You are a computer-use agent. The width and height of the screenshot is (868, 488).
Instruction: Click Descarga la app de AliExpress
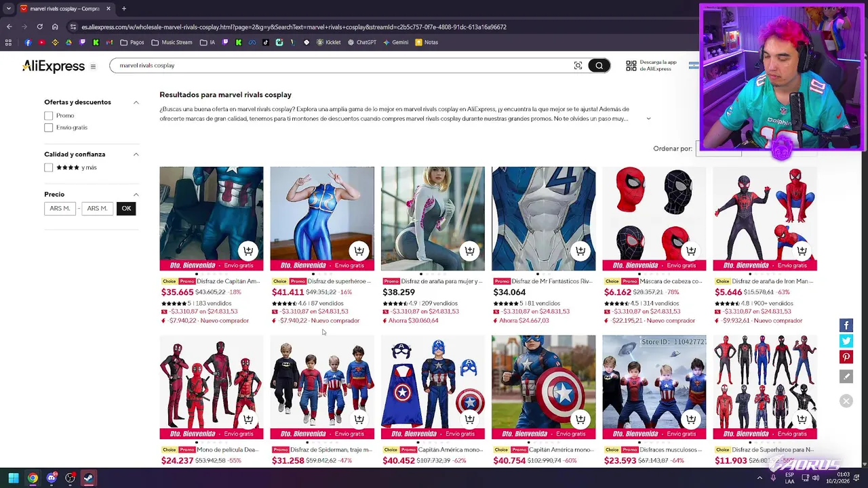(658, 66)
